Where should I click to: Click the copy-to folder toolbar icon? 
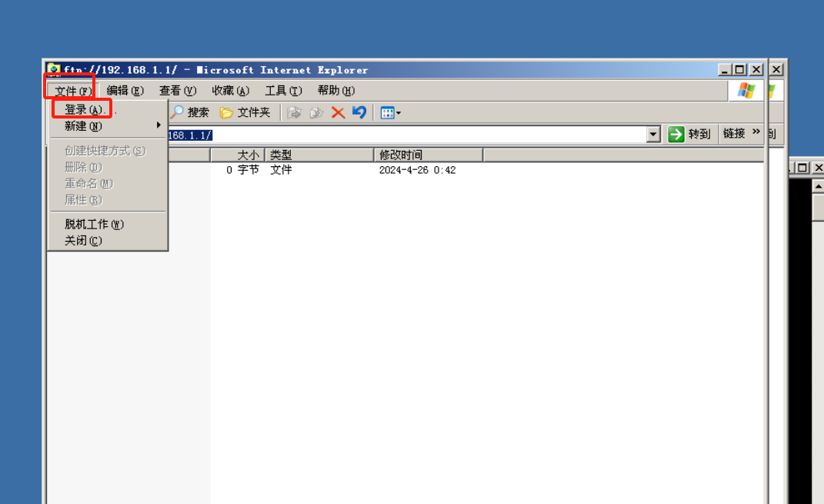(x=316, y=112)
